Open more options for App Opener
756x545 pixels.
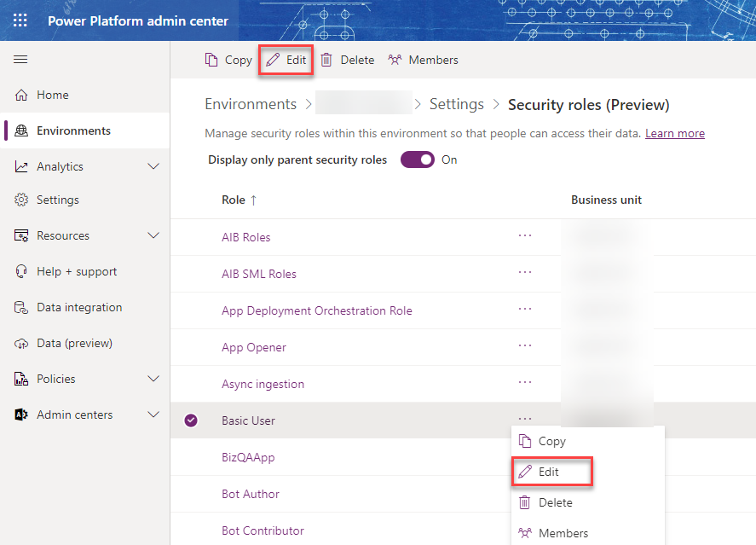pos(524,345)
